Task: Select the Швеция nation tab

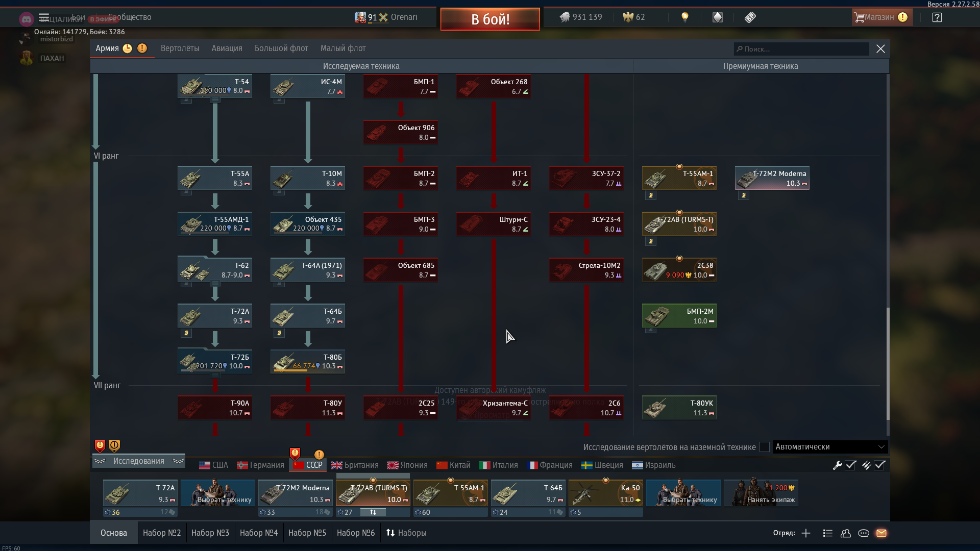Action: (x=602, y=465)
